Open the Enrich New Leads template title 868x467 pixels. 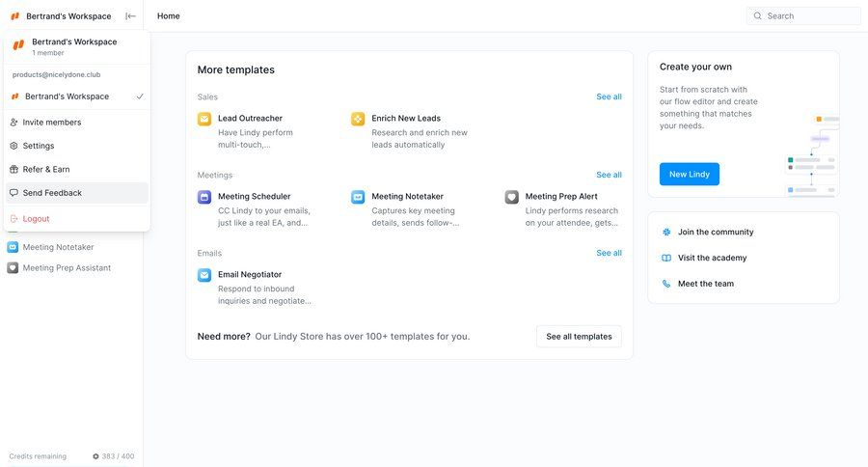coord(406,118)
